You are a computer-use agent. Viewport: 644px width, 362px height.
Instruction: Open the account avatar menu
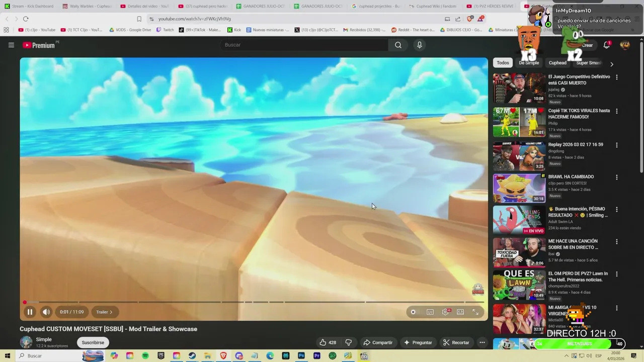625,45
